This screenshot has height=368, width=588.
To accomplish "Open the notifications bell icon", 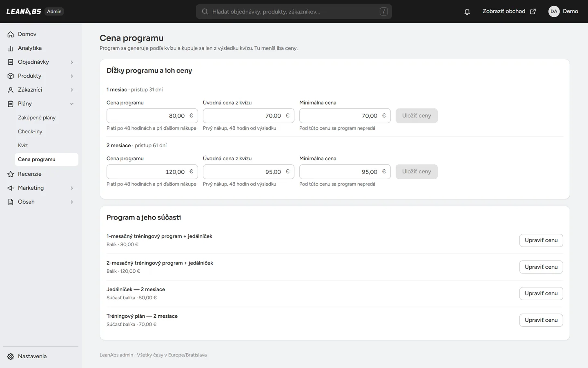I will coord(467,11).
